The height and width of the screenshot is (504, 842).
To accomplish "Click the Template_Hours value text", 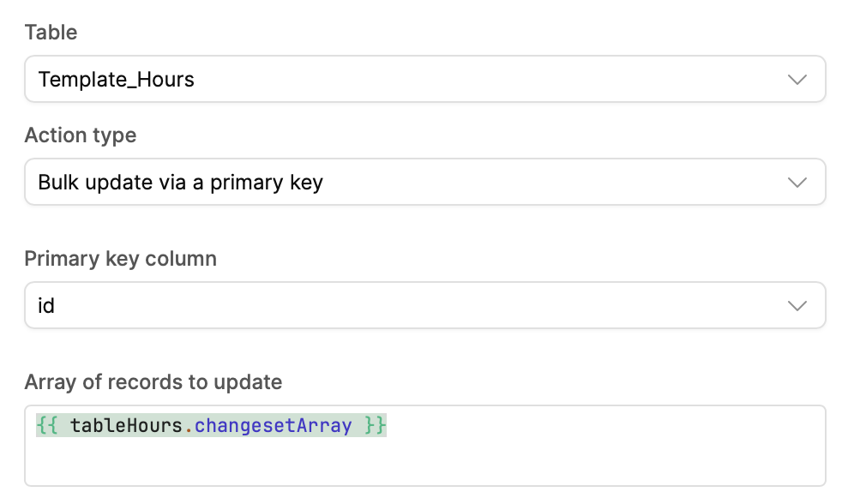I will (x=117, y=80).
